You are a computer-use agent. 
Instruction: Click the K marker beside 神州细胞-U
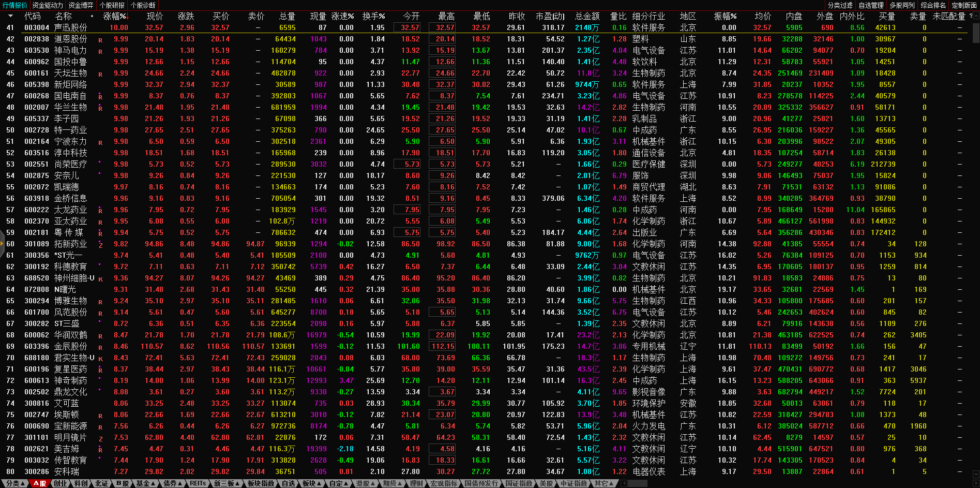click(100, 279)
